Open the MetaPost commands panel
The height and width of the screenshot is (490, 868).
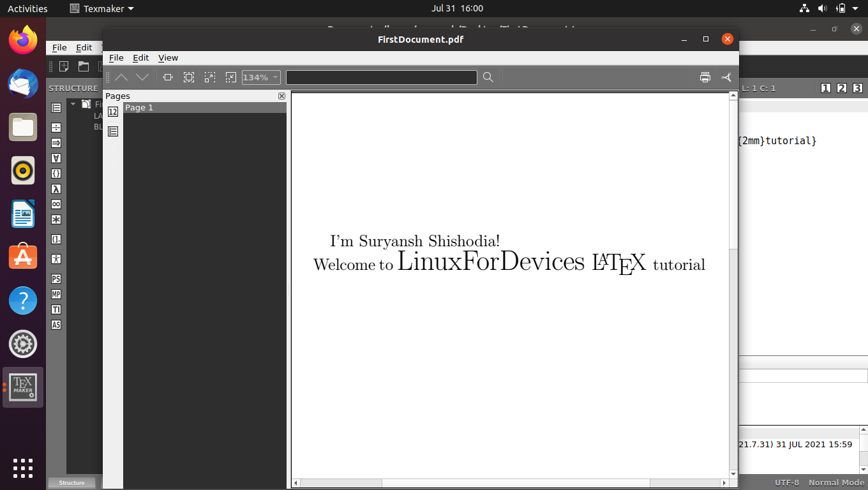coord(56,293)
